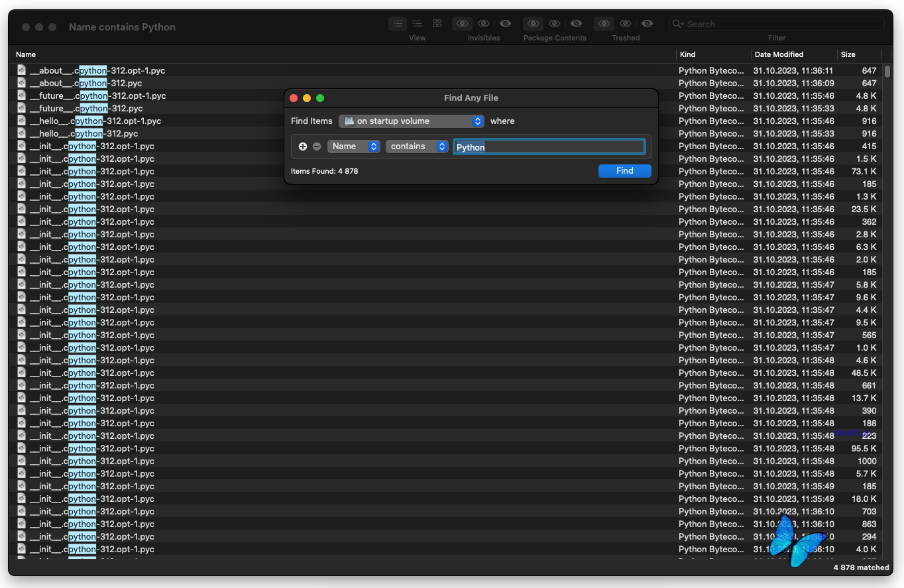Image resolution: width=904 pixels, height=588 pixels.
Task: Click the date cell '31.10.2023, 11:36:09'
Action: pos(793,83)
